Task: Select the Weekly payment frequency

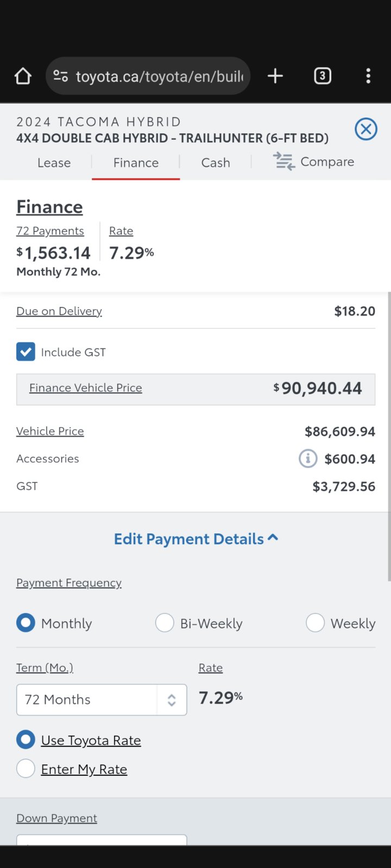Action: pos(315,623)
